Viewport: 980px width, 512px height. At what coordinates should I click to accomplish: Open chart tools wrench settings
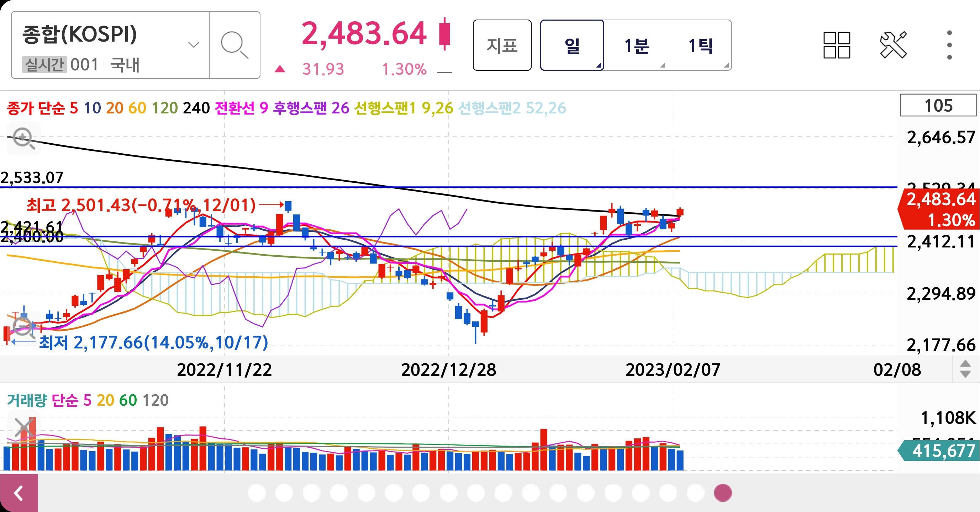(893, 45)
